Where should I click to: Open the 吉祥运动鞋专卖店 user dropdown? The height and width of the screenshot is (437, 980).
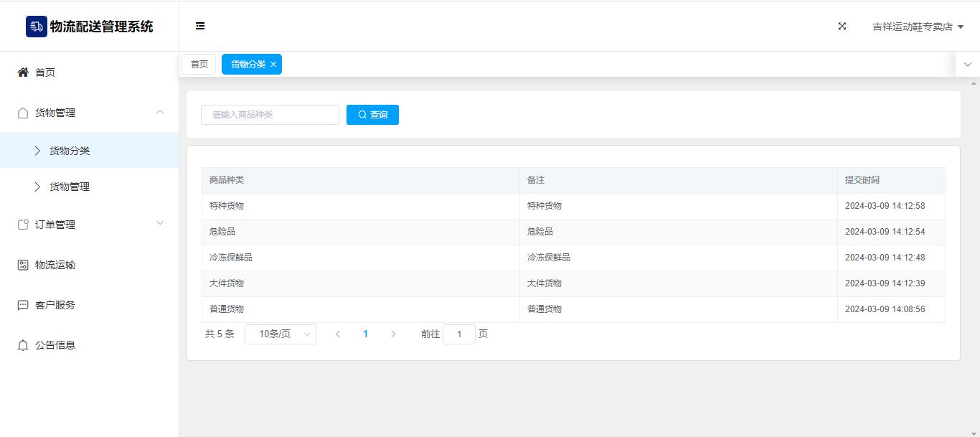(x=918, y=27)
